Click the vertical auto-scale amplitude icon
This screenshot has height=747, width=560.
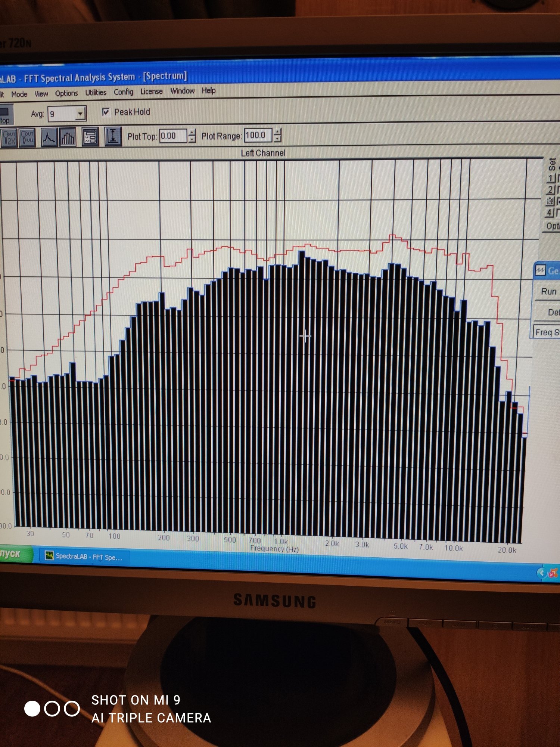tap(113, 137)
